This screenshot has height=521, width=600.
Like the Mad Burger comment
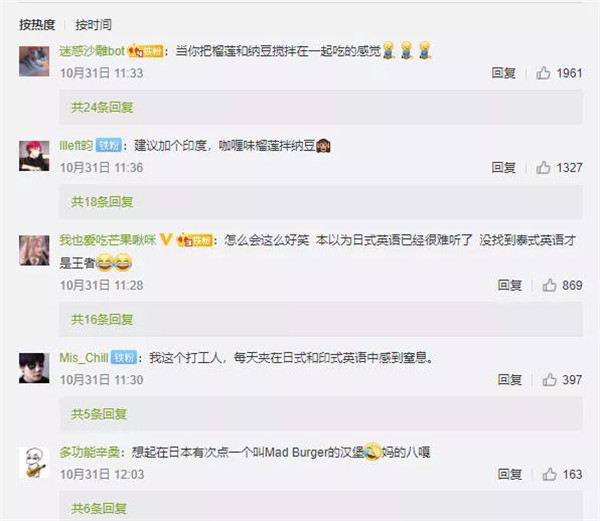[x=549, y=474]
